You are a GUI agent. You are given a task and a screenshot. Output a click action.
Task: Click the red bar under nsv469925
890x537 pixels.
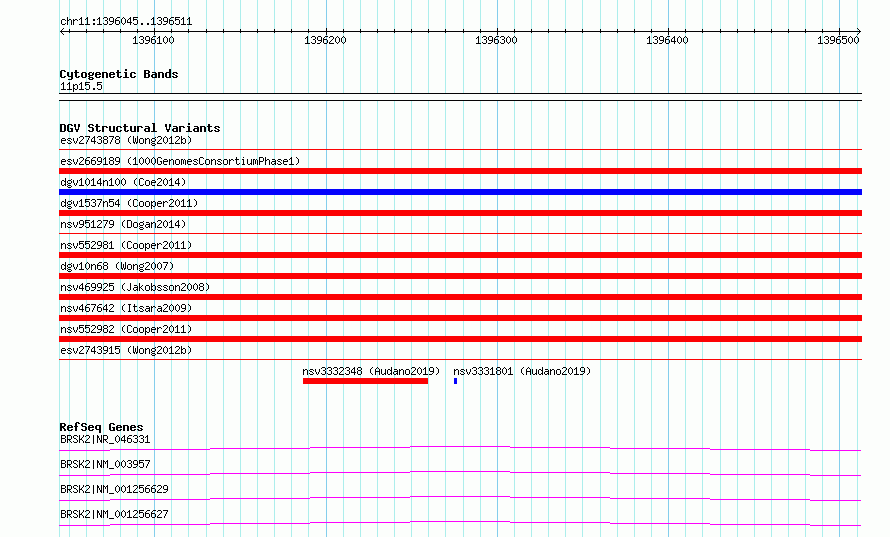(x=460, y=297)
